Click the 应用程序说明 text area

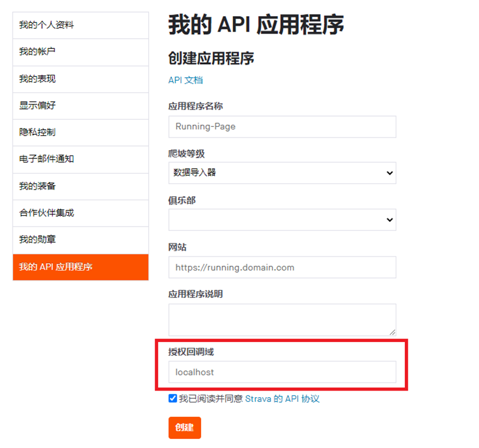282,318
